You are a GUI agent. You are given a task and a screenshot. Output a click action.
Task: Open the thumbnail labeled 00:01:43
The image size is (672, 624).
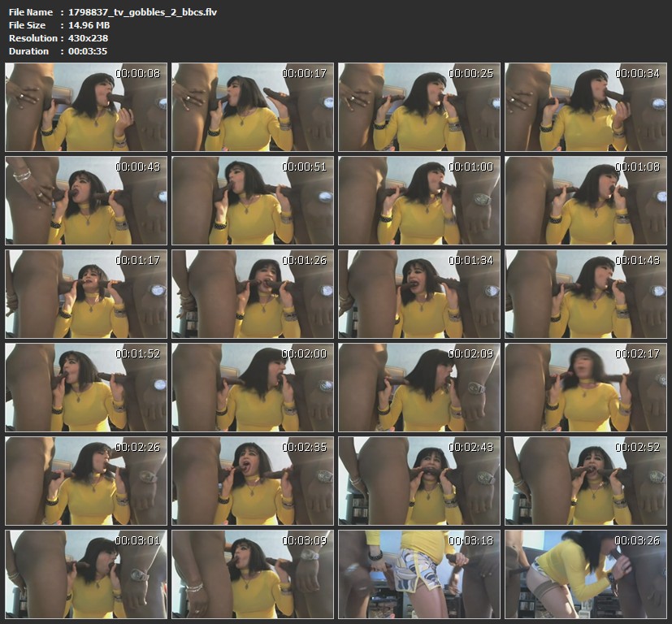pos(585,294)
